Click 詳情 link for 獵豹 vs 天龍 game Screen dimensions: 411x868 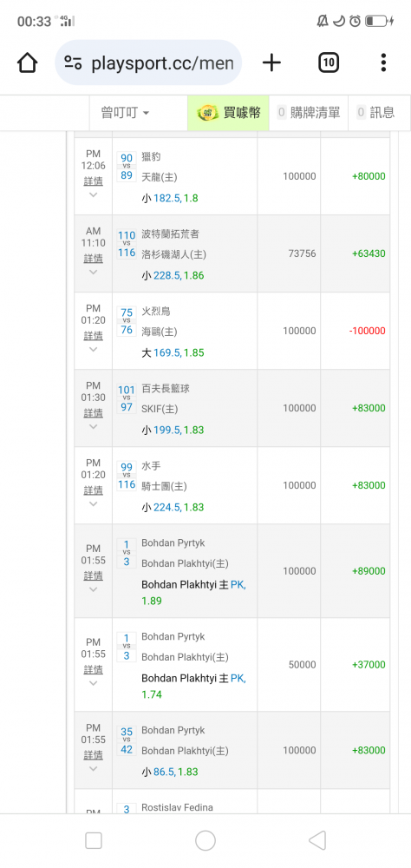coord(93,181)
